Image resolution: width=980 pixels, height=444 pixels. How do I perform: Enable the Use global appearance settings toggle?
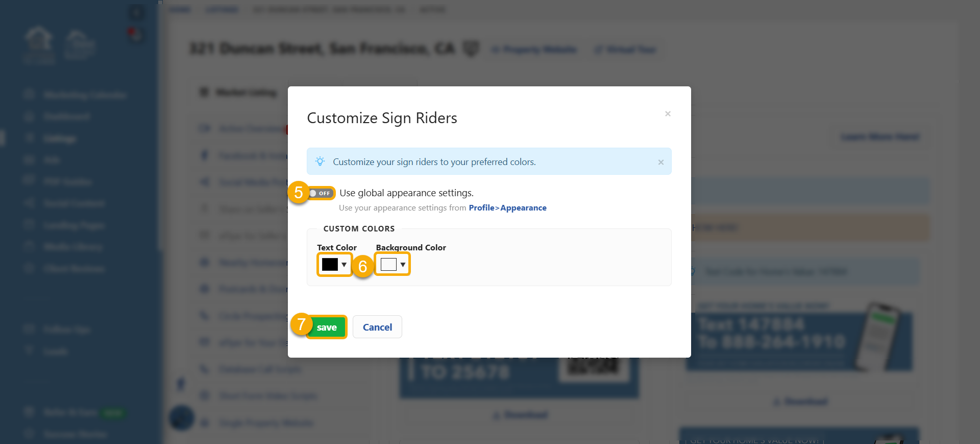coord(322,193)
